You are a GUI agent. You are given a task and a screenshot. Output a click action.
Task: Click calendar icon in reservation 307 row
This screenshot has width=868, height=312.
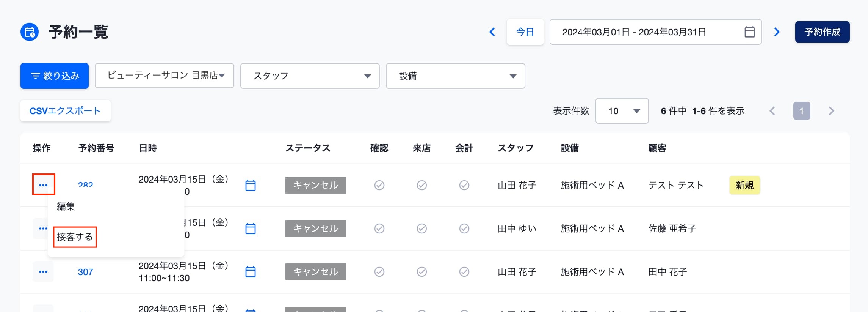251,272
